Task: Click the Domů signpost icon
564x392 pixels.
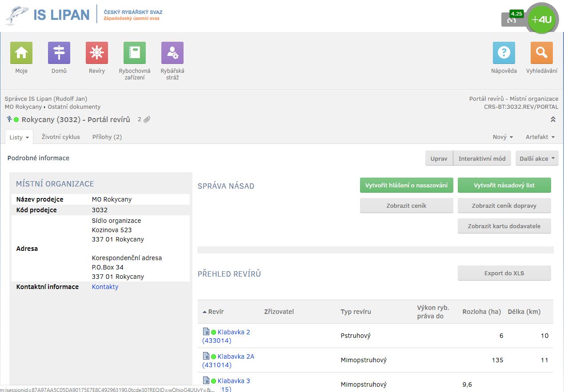Action: tap(59, 53)
